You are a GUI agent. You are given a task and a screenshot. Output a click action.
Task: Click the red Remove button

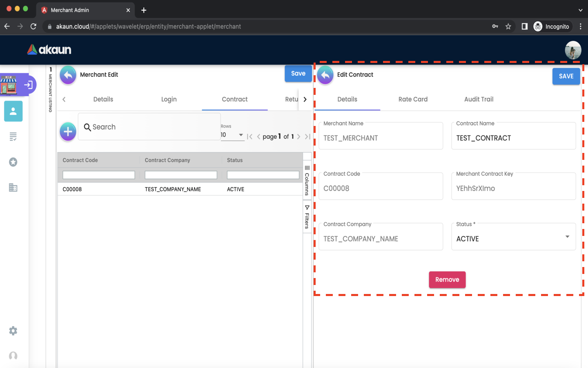click(447, 280)
